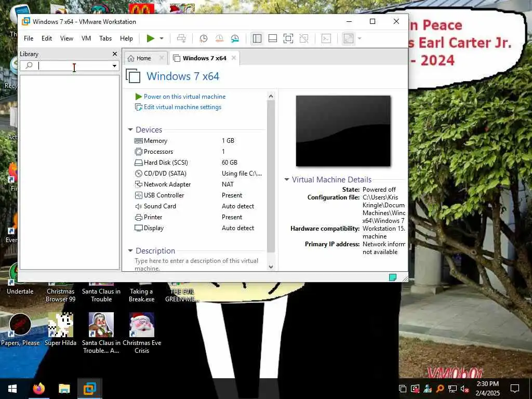Collapse the Virtual Machine Details section
The width and height of the screenshot is (532, 399).
tap(287, 179)
